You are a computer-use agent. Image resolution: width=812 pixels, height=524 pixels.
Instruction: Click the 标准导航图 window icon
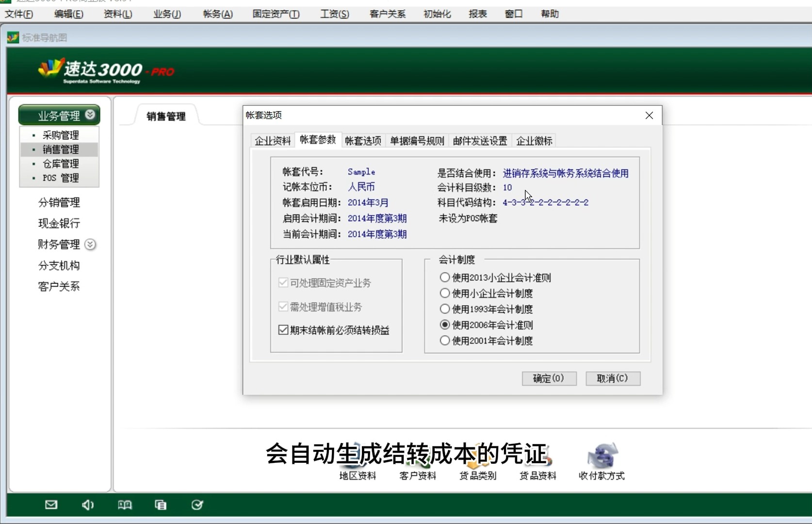click(x=13, y=37)
